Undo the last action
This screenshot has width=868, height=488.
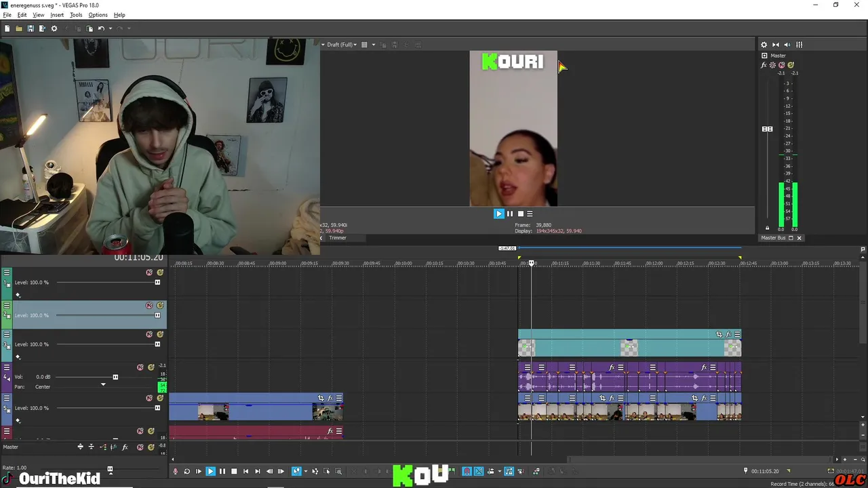[x=101, y=28]
